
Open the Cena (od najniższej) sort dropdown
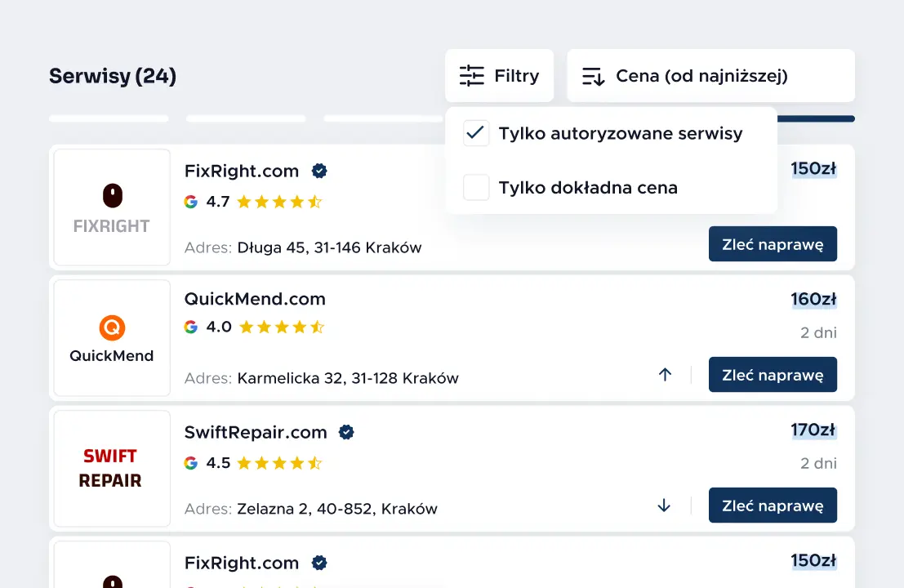(710, 75)
